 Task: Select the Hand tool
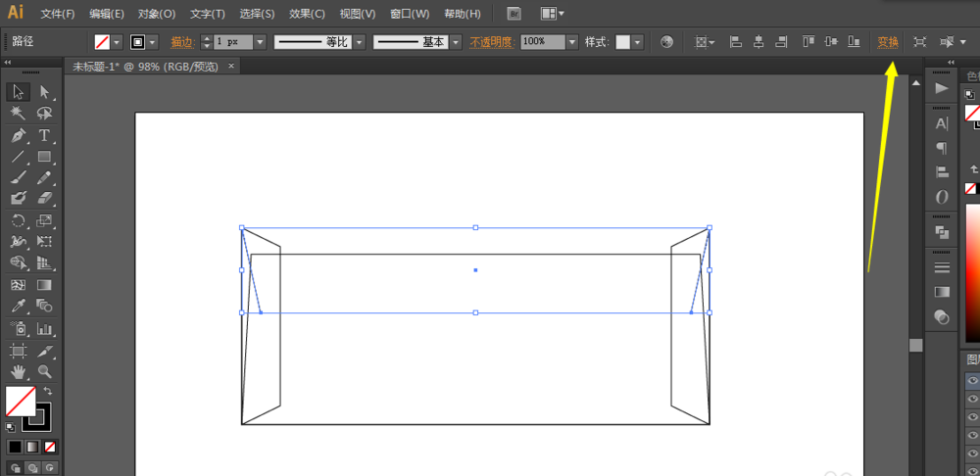point(18,371)
